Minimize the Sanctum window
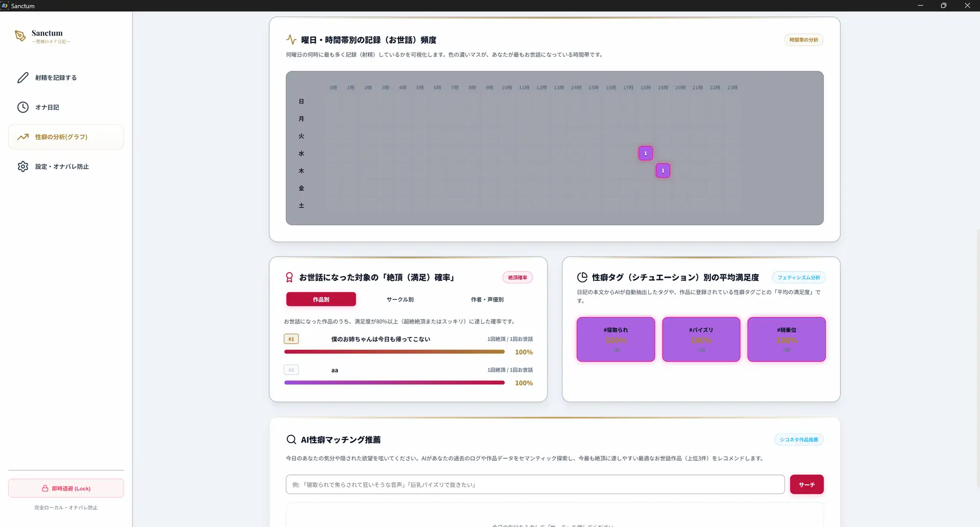The width and height of the screenshot is (980, 527). pos(920,5)
